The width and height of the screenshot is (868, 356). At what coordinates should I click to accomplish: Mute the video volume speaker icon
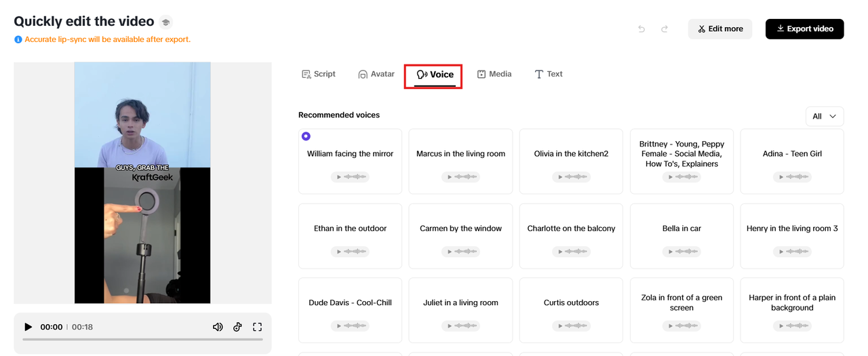point(218,327)
